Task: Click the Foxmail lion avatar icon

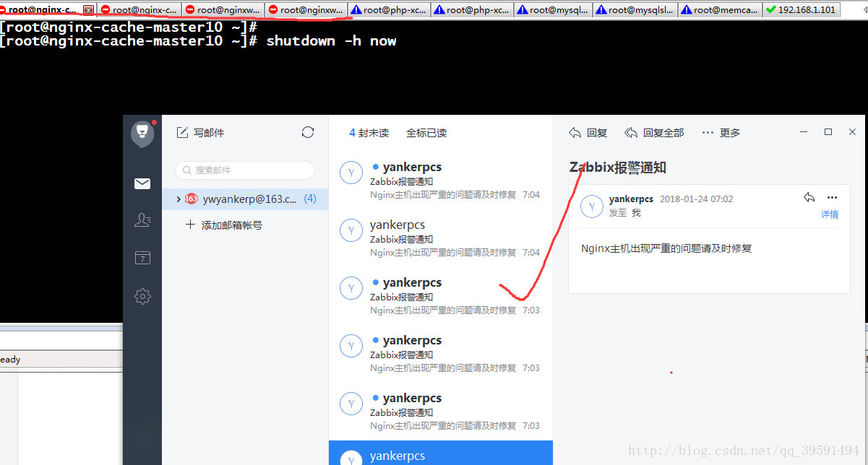Action: pyautogui.click(x=142, y=133)
